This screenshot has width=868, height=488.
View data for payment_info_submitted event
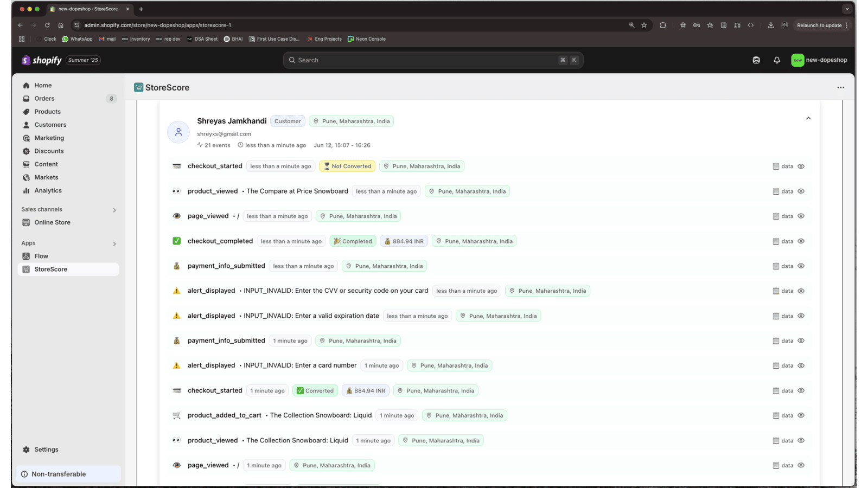coord(783,266)
